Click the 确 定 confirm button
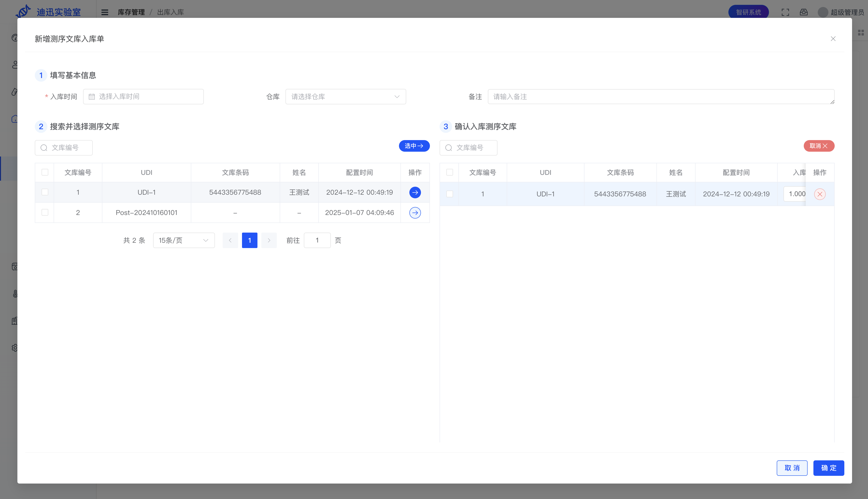868x499 pixels. click(828, 468)
